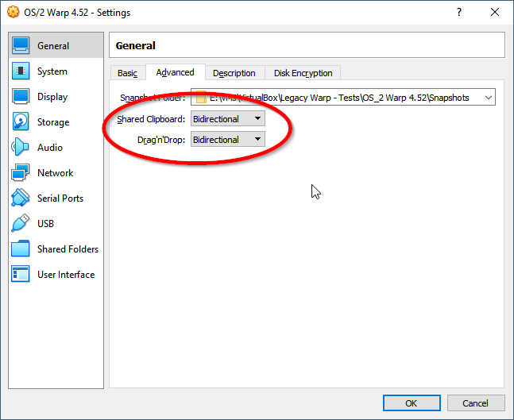The height and width of the screenshot is (420, 514).
Task: Confirm settings with the OK button
Action: click(x=412, y=403)
